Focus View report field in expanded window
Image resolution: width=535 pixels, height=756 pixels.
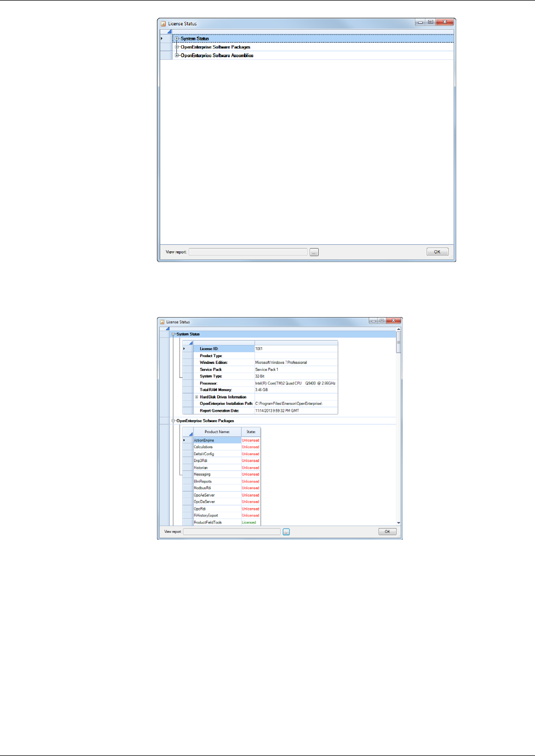point(232,532)
